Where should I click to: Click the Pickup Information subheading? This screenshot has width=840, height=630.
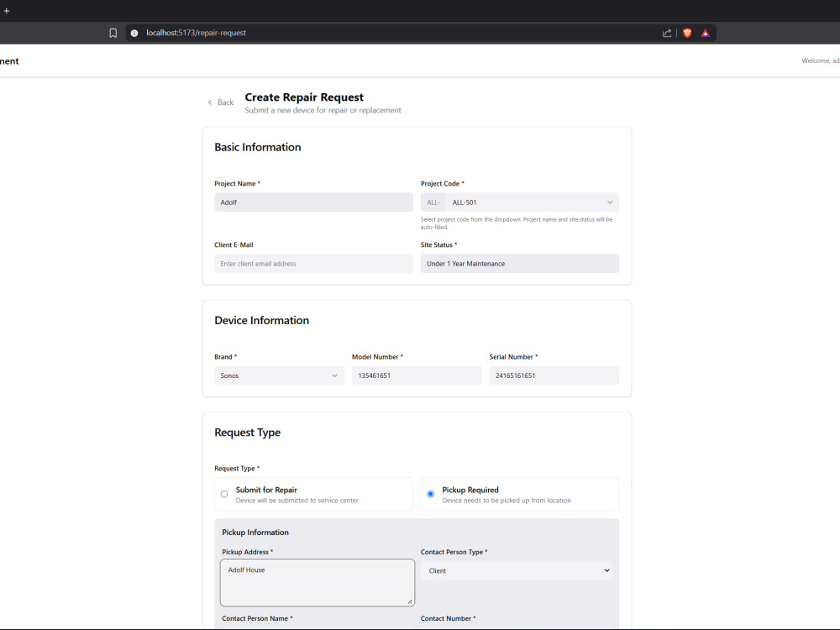coord(255,532)
